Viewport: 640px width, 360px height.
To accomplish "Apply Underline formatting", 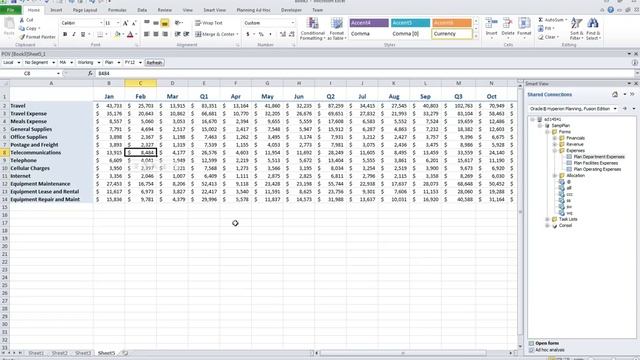I will point(83,35).
